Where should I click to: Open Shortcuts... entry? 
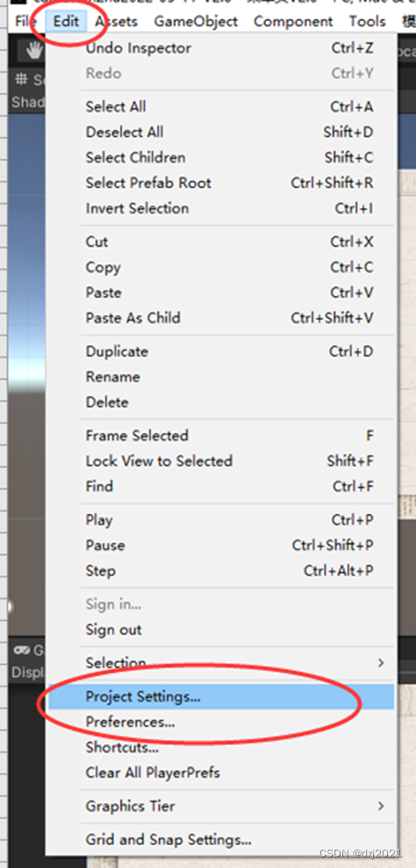coord(221,747)
